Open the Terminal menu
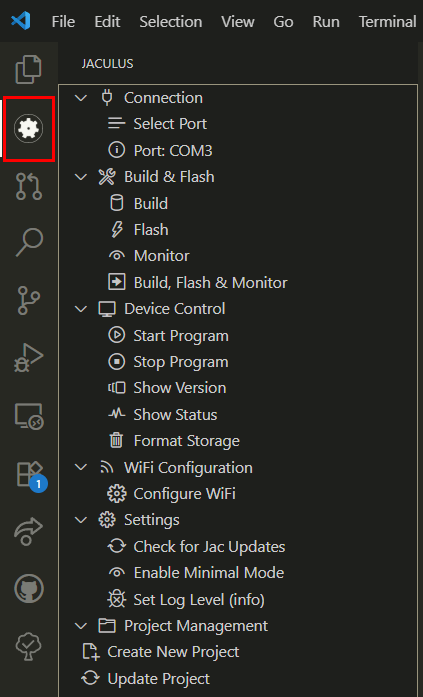Image resolution: width=423 pixels, height=697 pixels. pyautogui.click(x=387, y=21)
